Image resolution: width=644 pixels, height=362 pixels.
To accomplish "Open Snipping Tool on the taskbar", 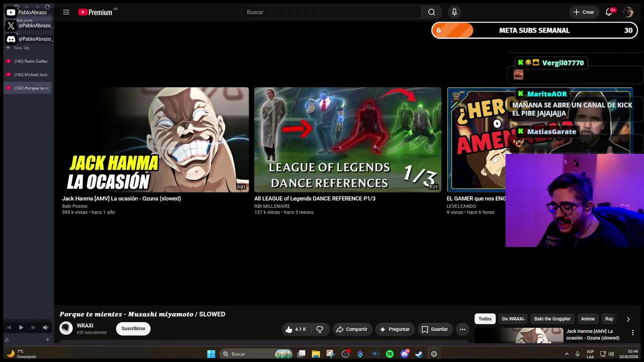I will coord(331,354).
